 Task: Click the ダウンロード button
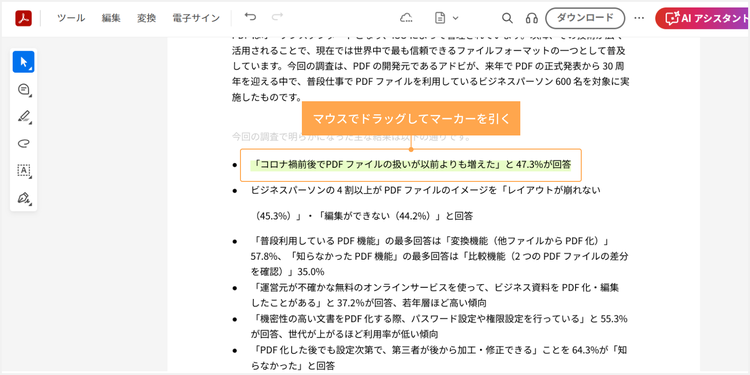tap(585, 18)
